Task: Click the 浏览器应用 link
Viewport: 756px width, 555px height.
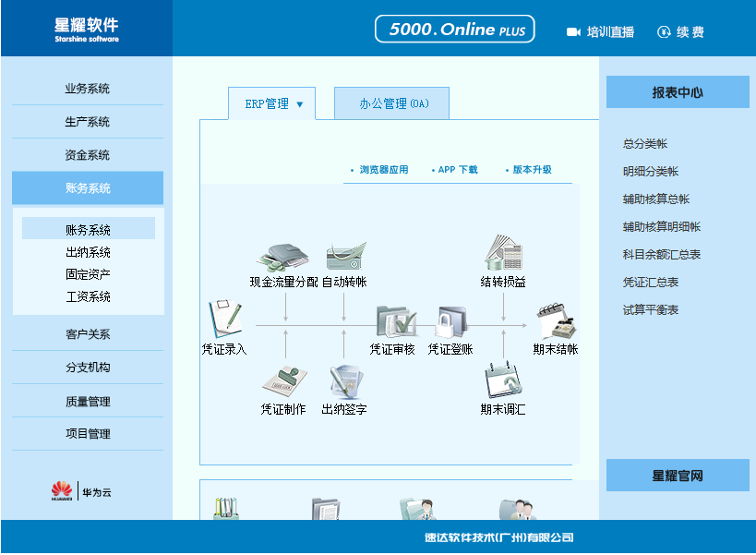Action: tap(384, 170)
